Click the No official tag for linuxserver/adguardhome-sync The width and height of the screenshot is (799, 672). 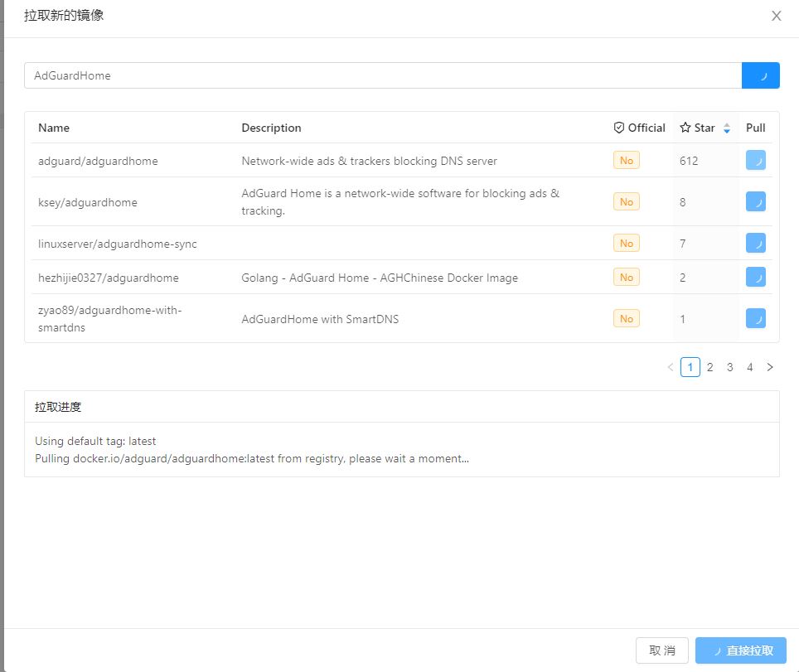tap(627, 243)
